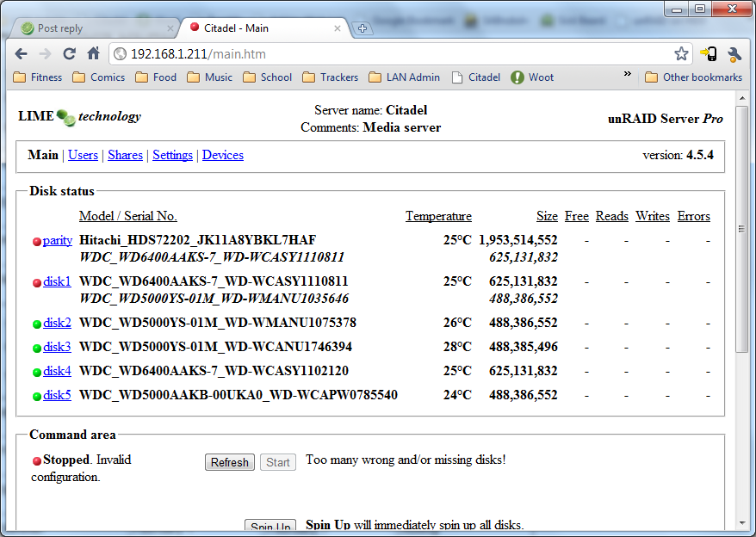Click the vertical page scrollbar
Viewport: 756px width, 537px height.
[x=742, y=229]
